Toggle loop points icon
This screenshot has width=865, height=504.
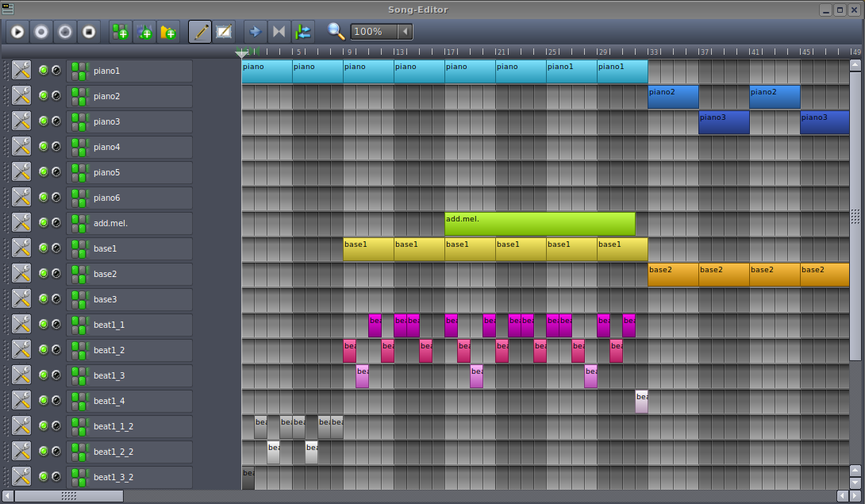coord(279,32)
